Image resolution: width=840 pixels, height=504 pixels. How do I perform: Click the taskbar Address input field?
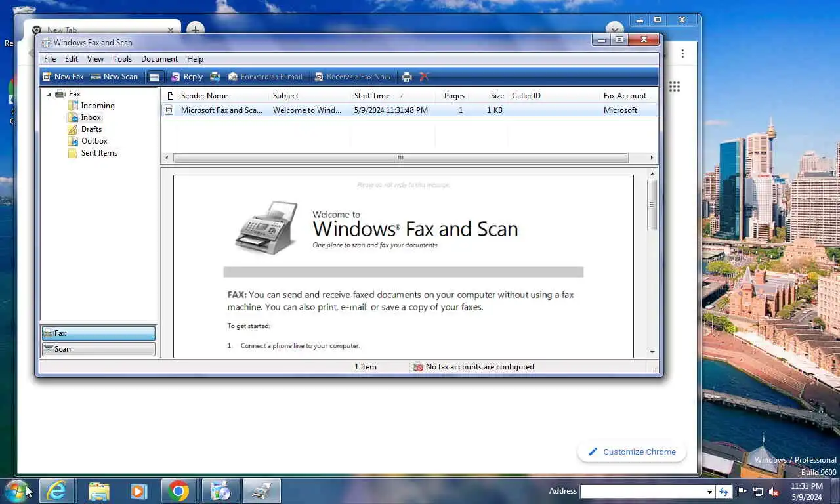tap(642, 492)
